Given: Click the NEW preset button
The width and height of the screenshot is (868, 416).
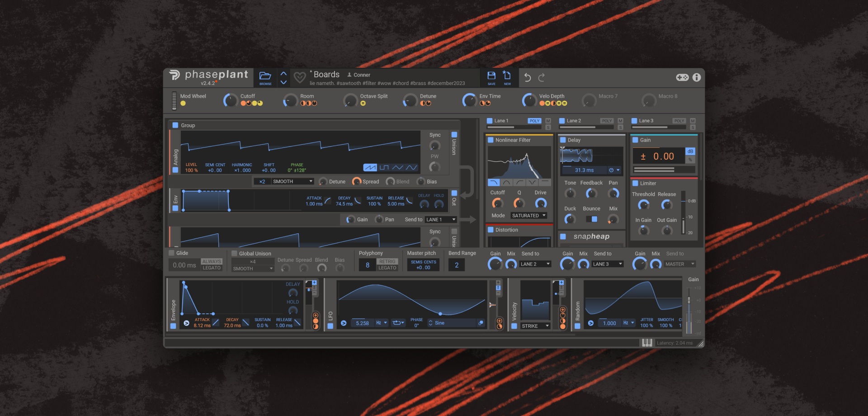Looking at the screenshot, I should 507,77.
